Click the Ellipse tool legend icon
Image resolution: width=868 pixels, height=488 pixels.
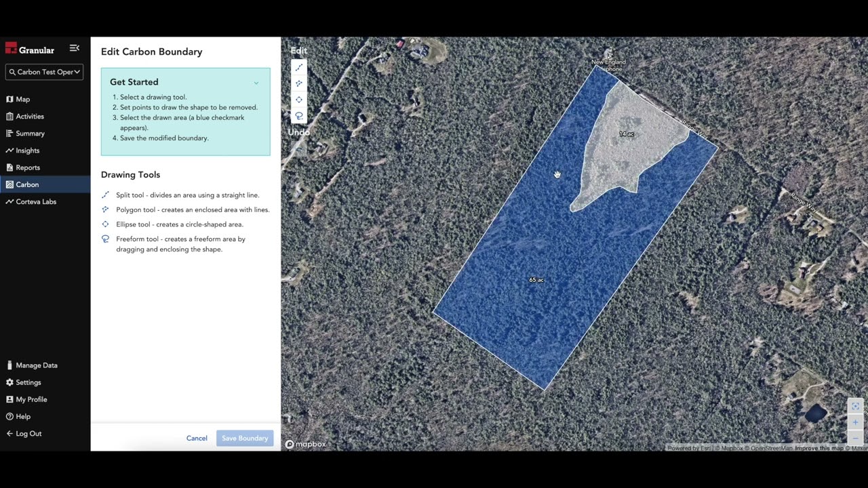(x=105, y=224)
